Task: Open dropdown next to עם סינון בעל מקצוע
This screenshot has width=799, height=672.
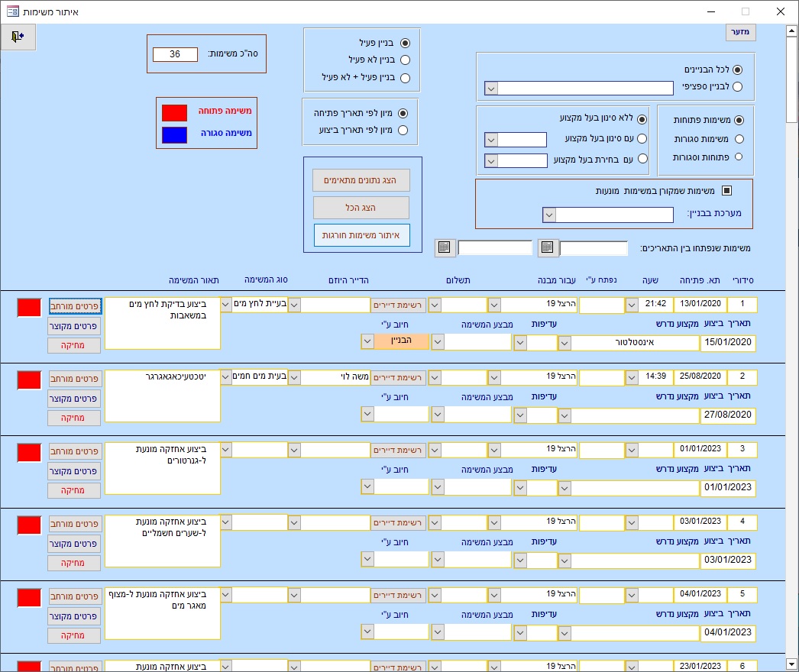Action: 490,140
